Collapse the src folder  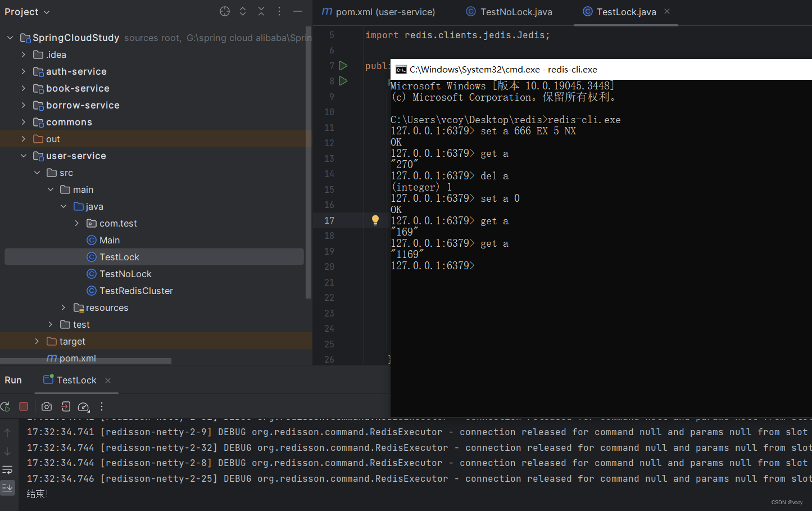click(37, 173)
